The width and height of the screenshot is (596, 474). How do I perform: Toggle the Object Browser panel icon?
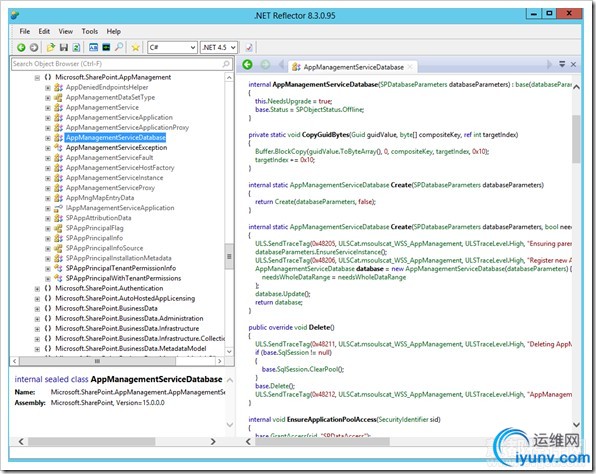pos(93,48)
